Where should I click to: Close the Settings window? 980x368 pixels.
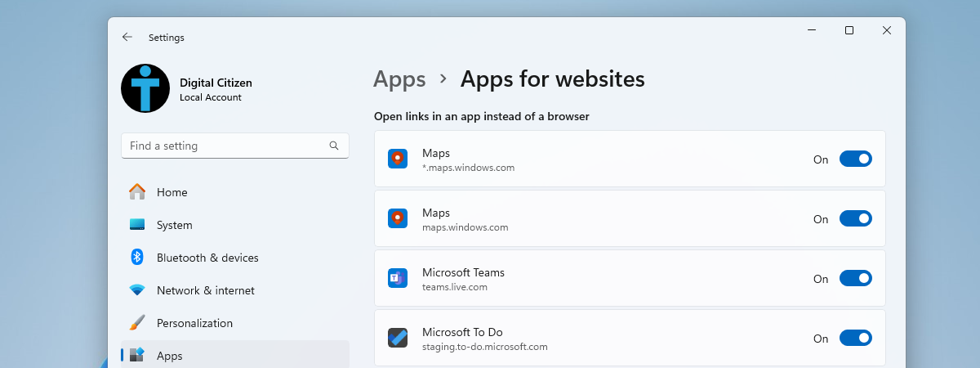[887, 30]
